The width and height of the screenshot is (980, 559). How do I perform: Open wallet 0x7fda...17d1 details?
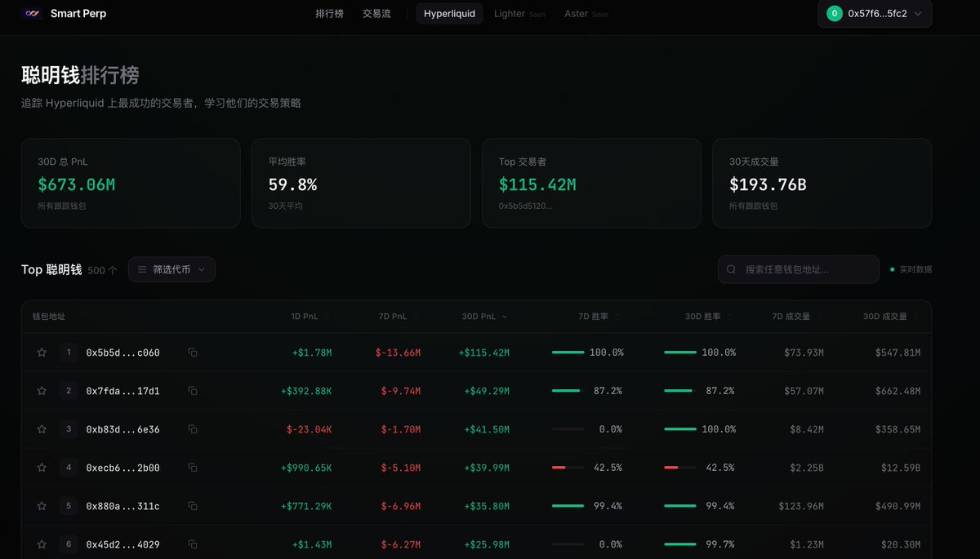pos(122,391)
